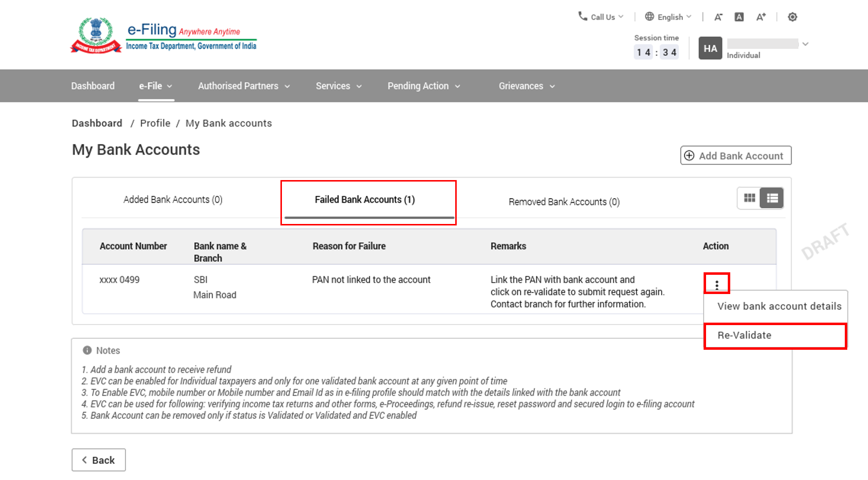Click the Notes info icon
The width and height of the screenshot is (868, 480).
pyautogui.click(x=87, y=350)
